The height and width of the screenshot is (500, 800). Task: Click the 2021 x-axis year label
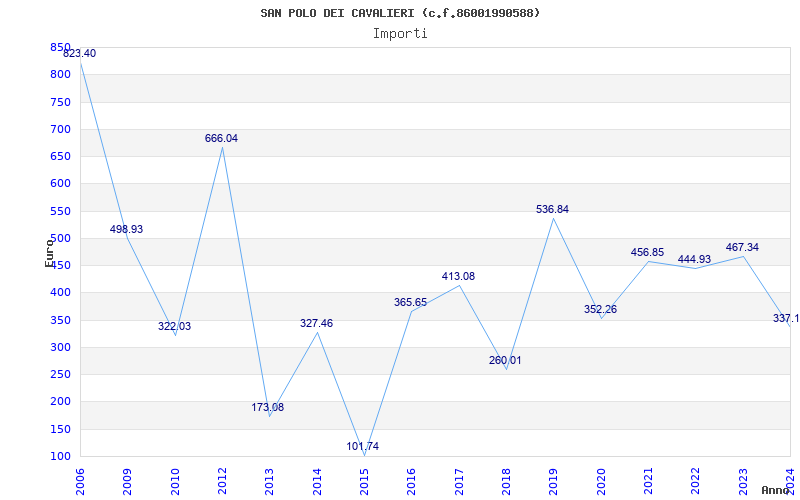(648, 481)
